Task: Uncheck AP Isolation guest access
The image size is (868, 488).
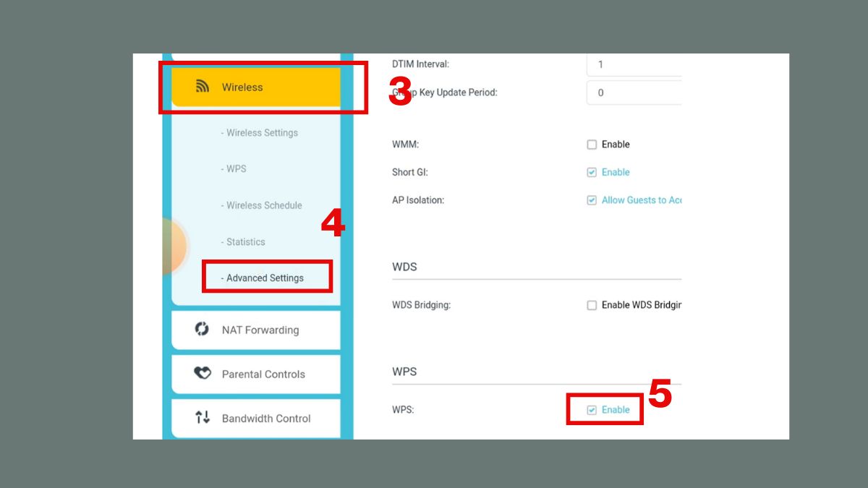Action: click(592, 200)
